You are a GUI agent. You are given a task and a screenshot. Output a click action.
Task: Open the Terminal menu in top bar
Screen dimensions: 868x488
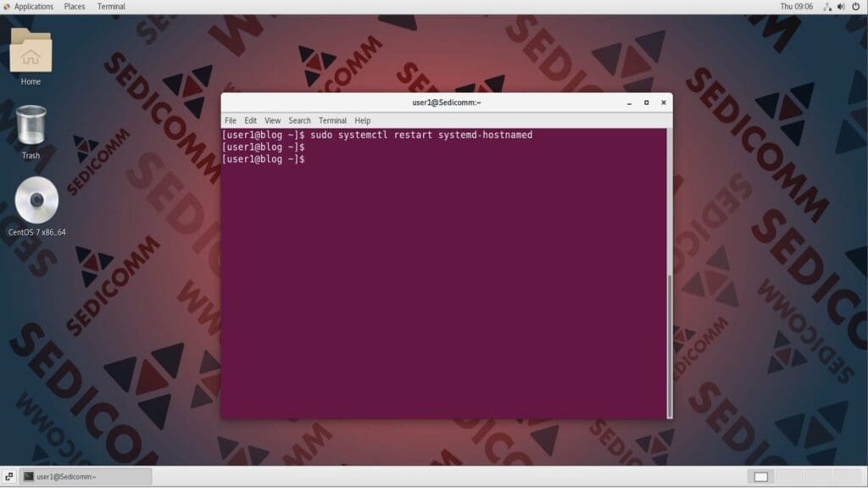113,7
